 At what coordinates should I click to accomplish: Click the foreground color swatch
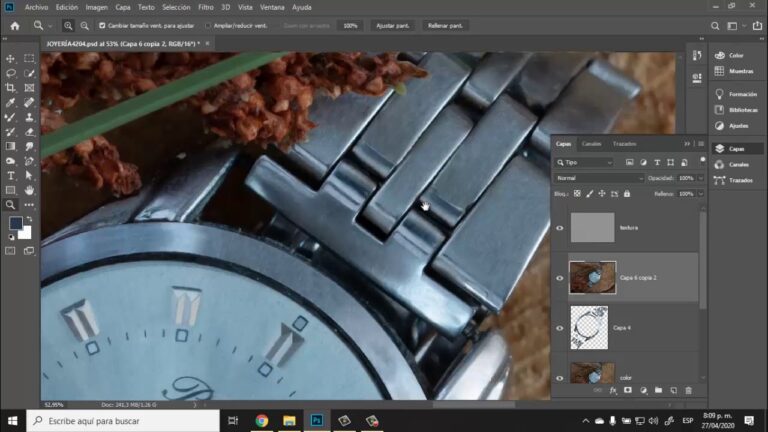16,224
